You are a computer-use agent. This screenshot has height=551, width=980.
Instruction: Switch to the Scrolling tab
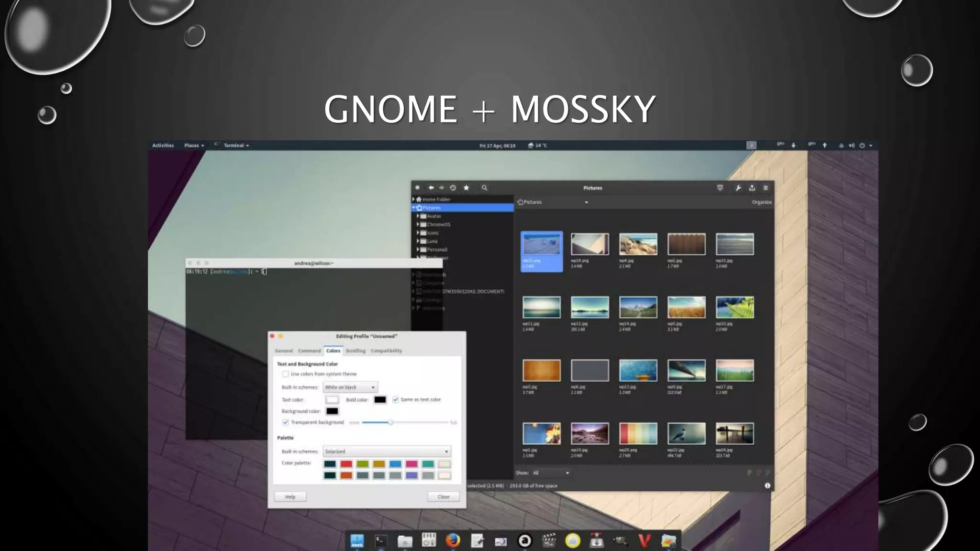click(356, 351)
